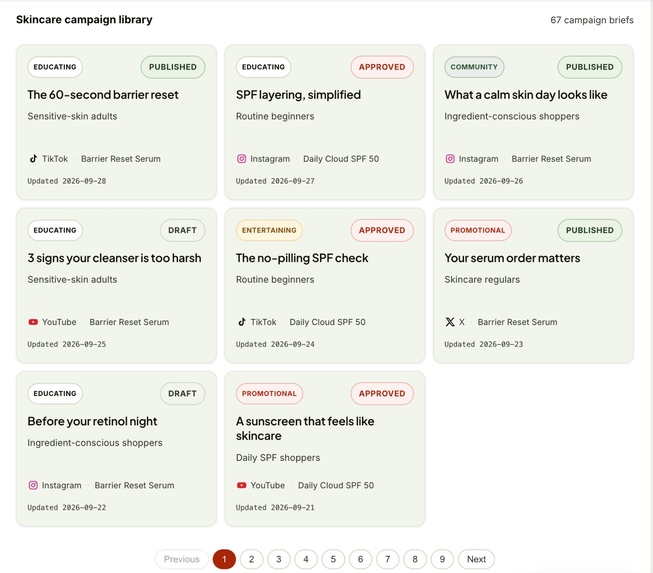Go to page 1 of briefs
Screen dimensions: 653x573
224,559
